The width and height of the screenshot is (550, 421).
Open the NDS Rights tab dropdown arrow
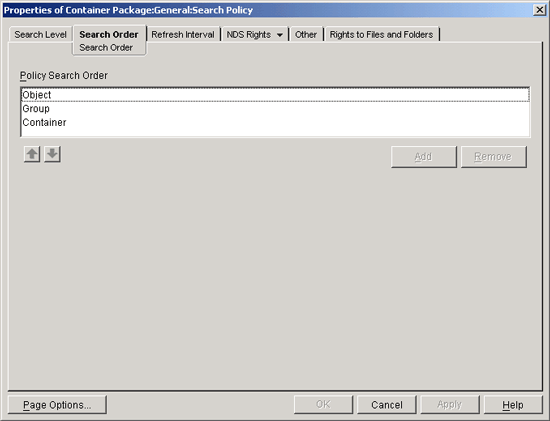[280, 35]
